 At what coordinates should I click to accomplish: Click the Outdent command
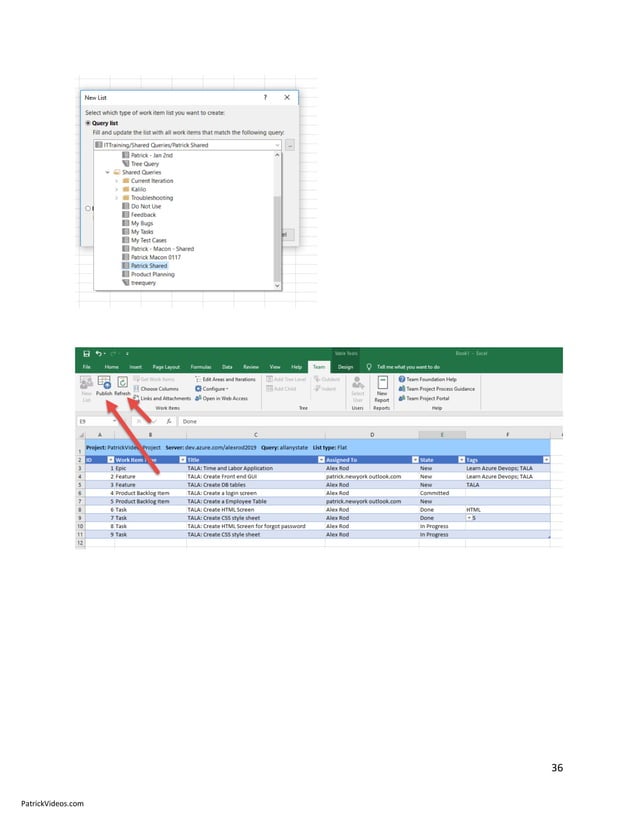pyautogui.click(x=327, y=379)
